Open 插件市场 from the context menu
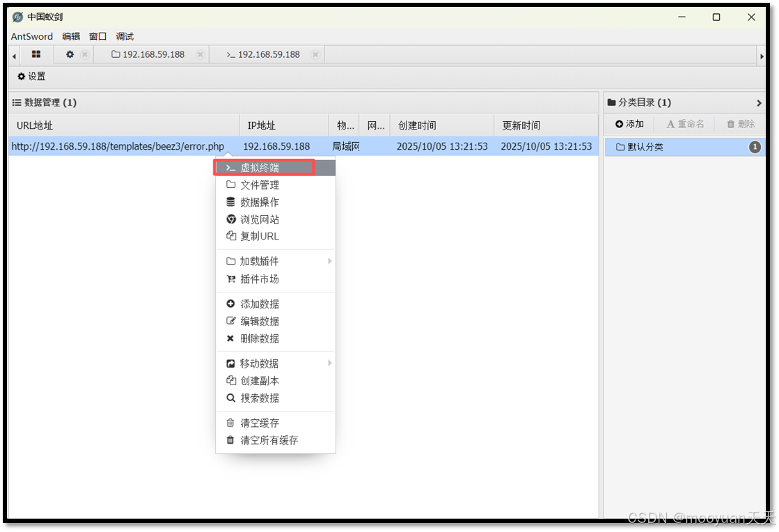Viewport: 779px width, 532px height. [x=276, y=279]
